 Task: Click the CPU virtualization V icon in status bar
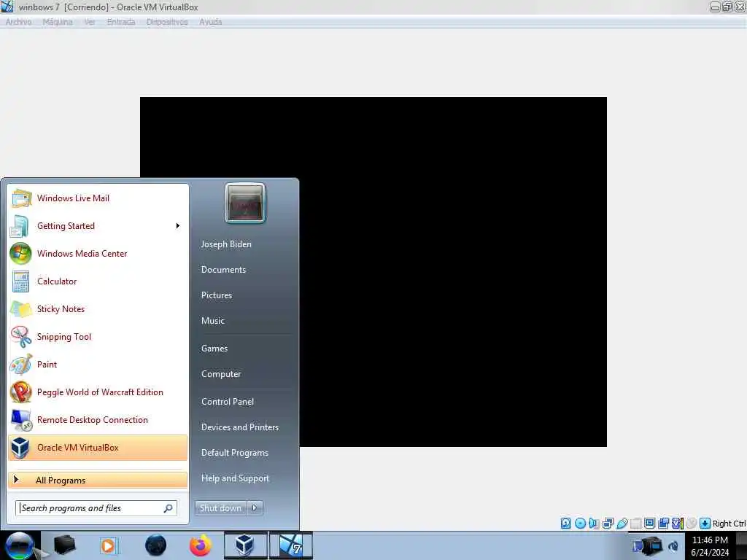(677, 524)
